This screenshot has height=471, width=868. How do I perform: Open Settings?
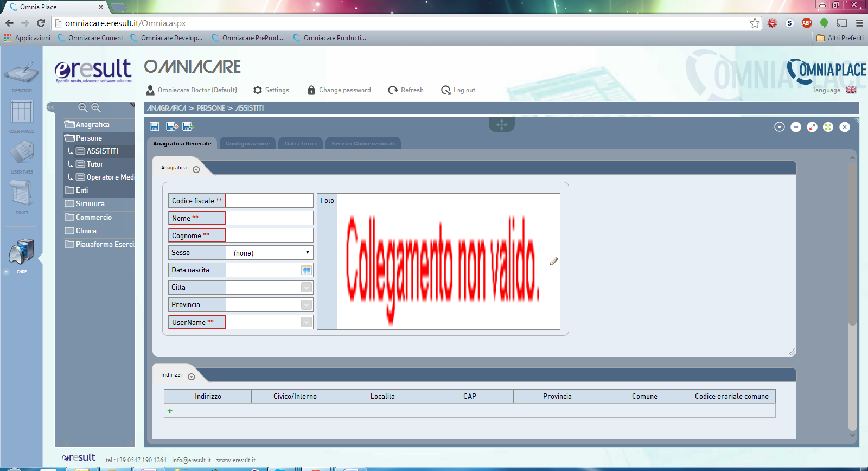point(271,90)
